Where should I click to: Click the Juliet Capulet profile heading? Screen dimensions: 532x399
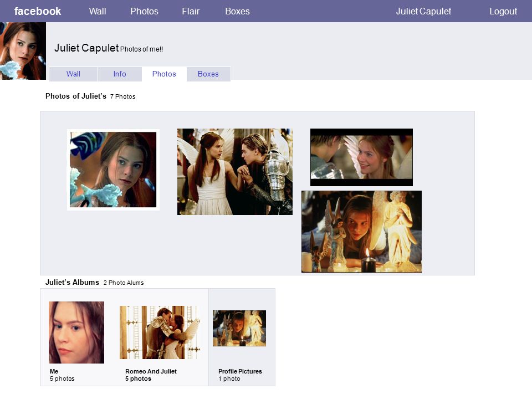pyautogui.click(x=86, y=48)
